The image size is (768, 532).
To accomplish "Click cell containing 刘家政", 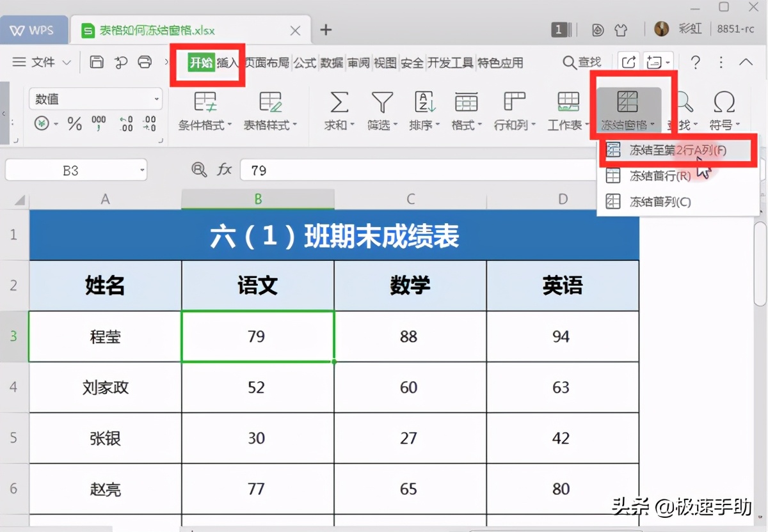I will coord(106,387).
